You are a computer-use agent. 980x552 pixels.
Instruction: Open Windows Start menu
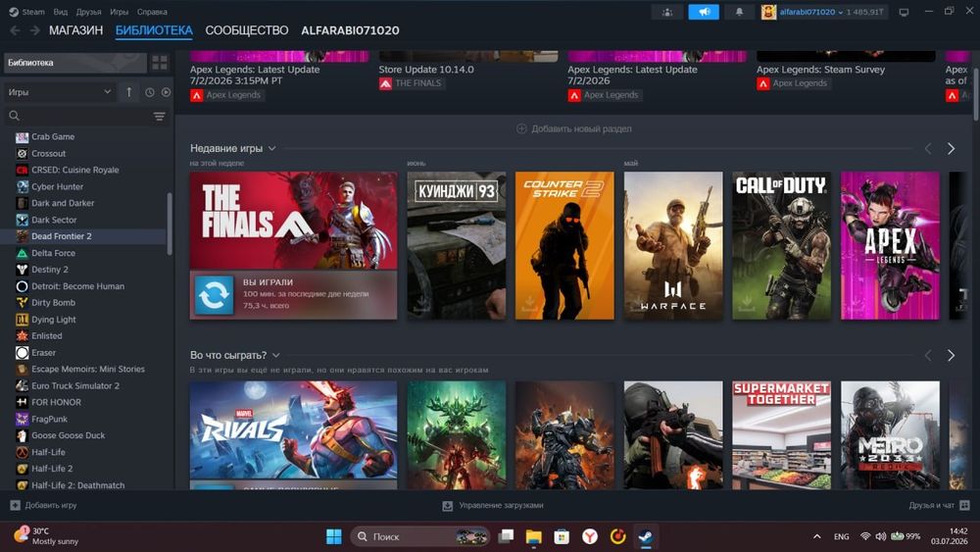tap(334, 536)
